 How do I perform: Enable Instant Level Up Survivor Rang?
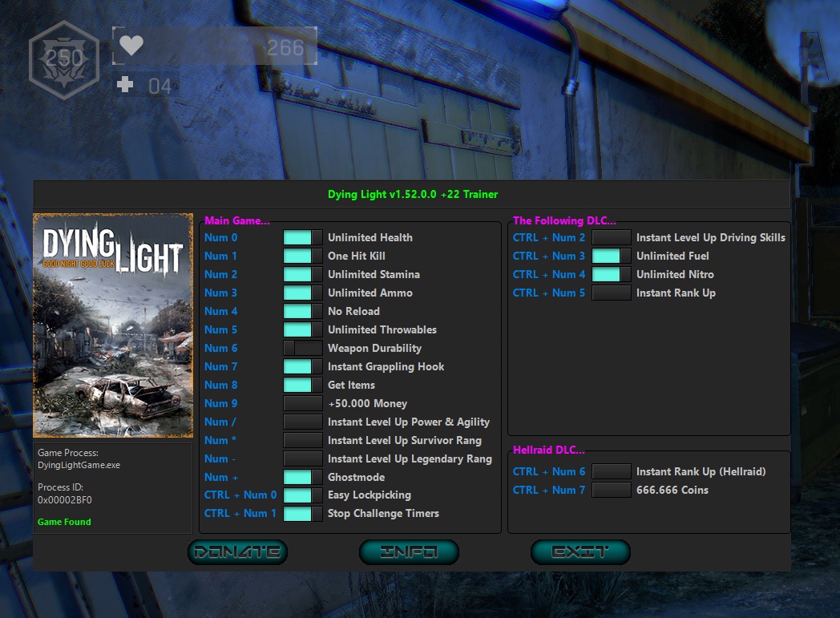coord(303,440)
